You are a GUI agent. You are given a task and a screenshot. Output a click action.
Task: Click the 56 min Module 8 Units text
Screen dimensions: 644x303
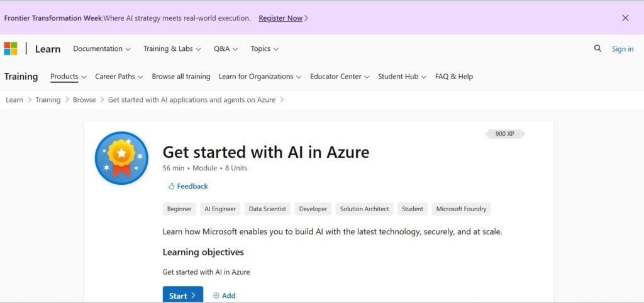(x=205, y=168)
